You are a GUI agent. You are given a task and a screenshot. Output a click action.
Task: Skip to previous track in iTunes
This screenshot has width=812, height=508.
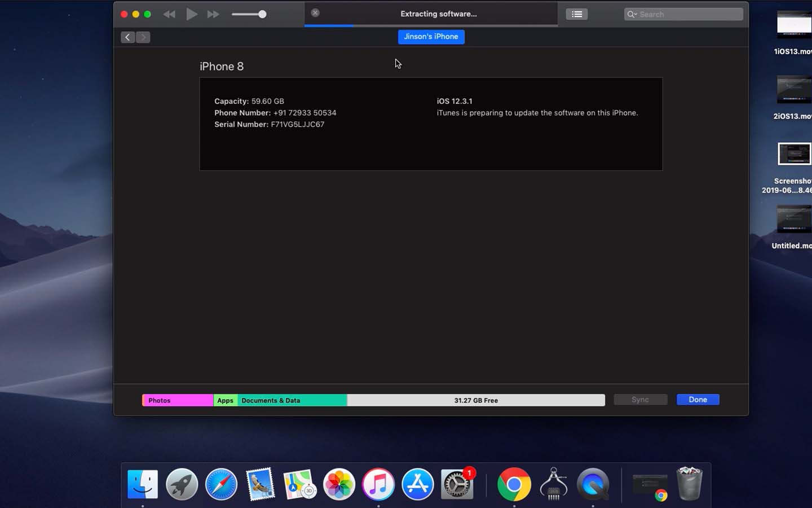(x=169, y=14)
